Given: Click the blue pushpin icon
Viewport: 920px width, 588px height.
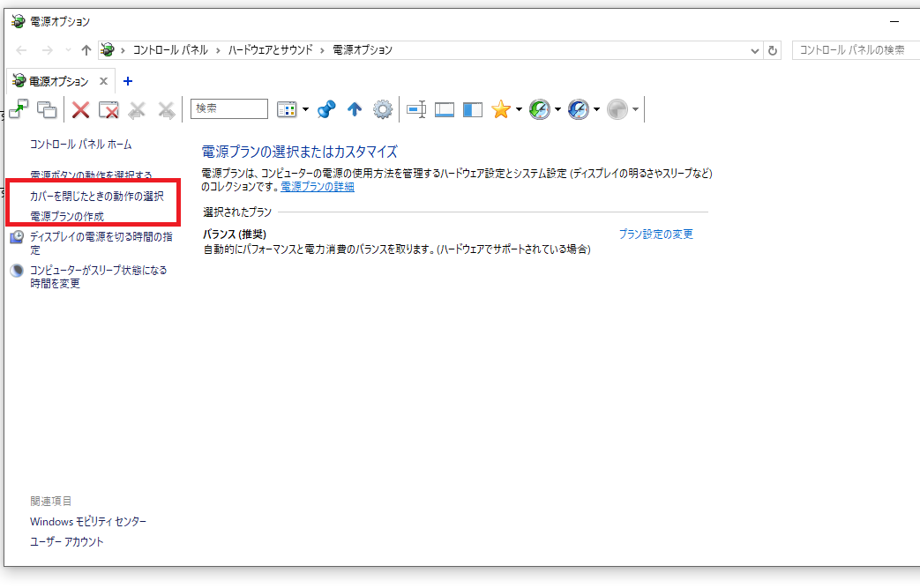Looking at the screenshot, I should pos(326,109).
